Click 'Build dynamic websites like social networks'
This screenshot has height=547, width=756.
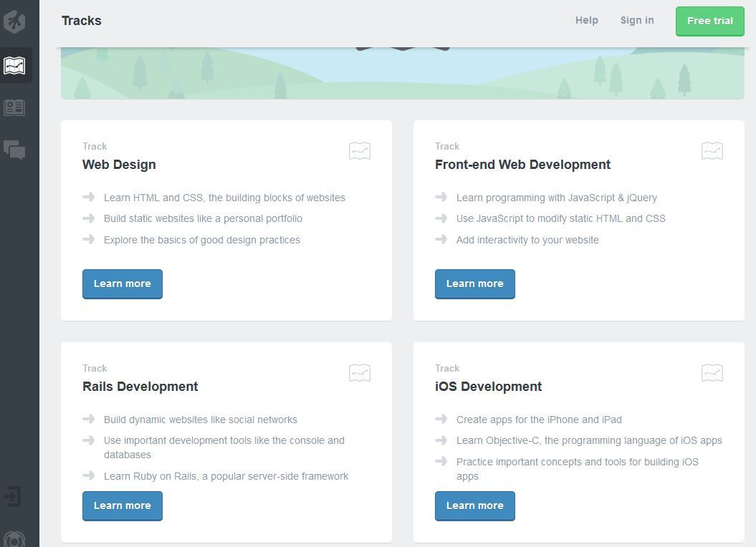201,420
